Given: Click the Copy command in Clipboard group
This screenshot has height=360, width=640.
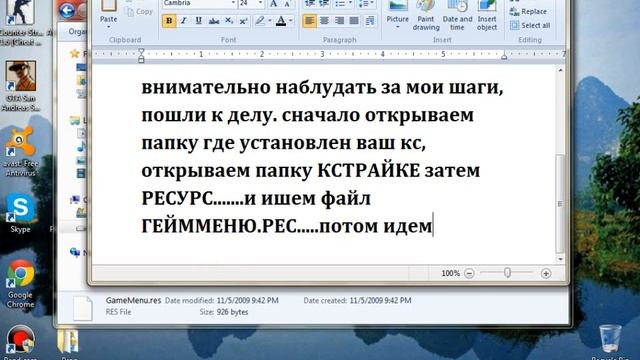Looking at the screenshot, I should (139, 12).
